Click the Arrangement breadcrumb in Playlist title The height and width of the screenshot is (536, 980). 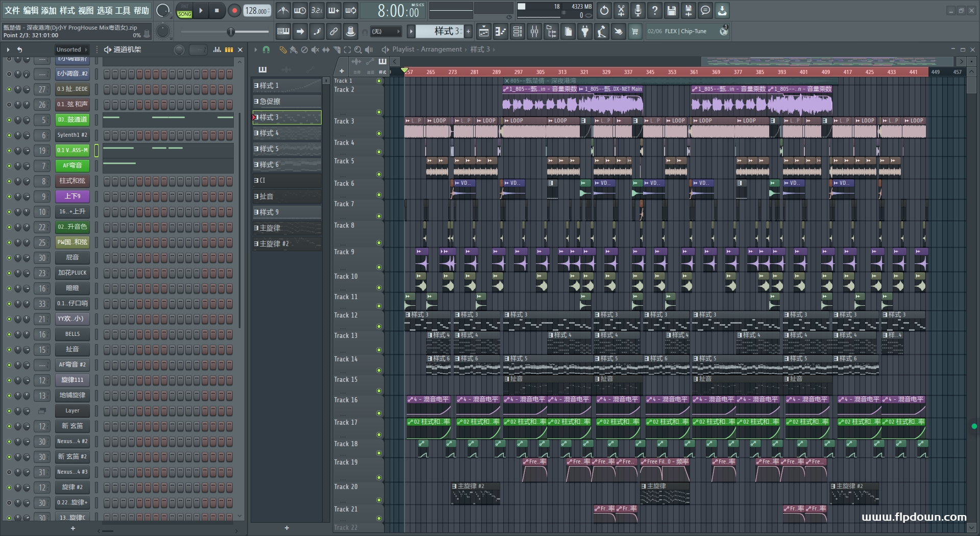(x=441, y=50)
